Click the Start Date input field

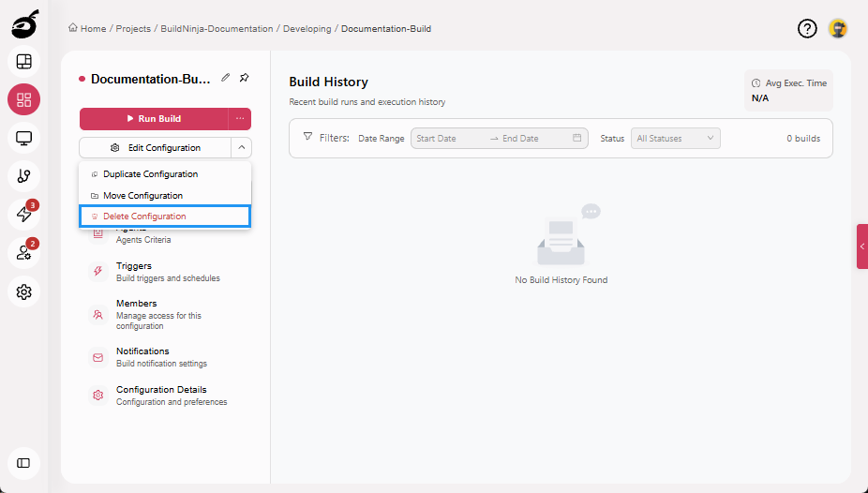[450, 139]
